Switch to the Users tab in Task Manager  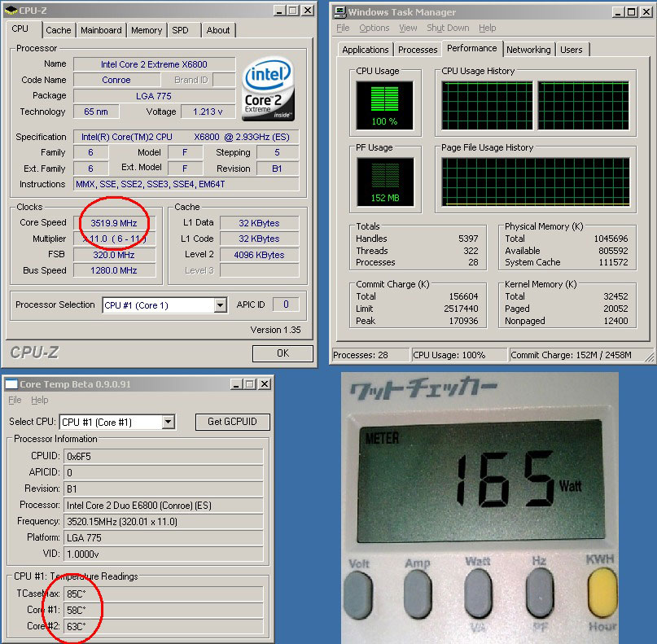[x=571, y=50]
